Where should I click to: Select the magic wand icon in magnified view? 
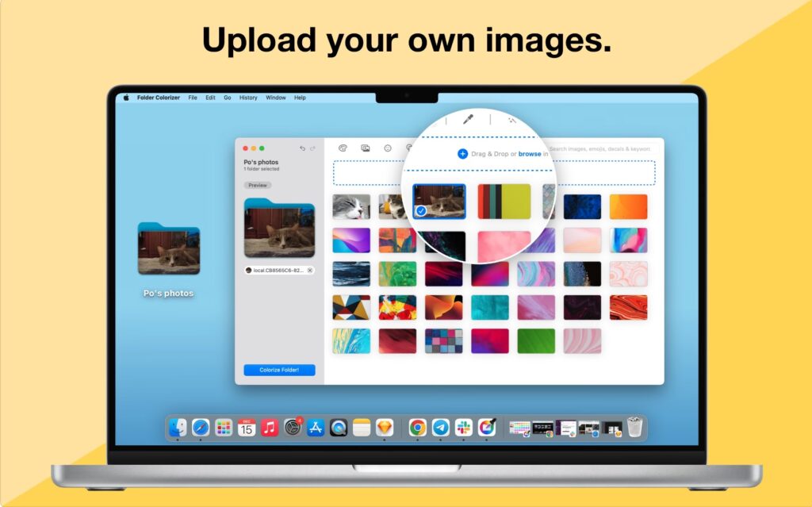coord(511,119)
